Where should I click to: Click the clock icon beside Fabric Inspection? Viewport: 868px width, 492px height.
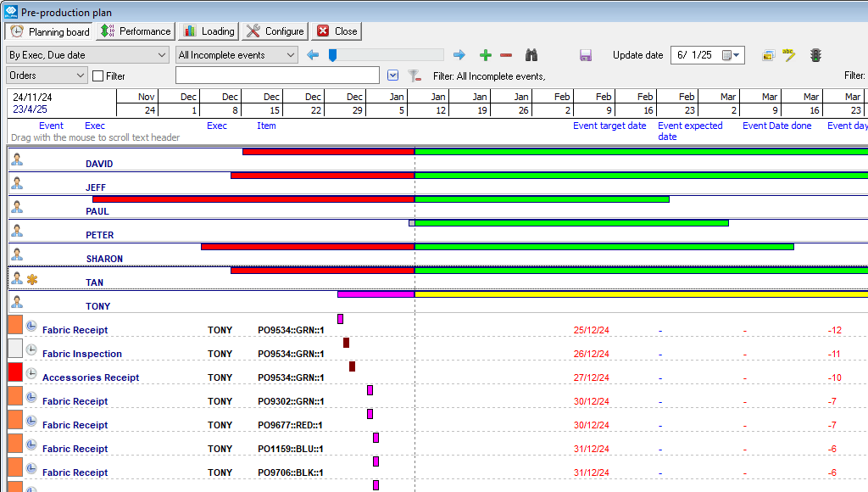31,349
